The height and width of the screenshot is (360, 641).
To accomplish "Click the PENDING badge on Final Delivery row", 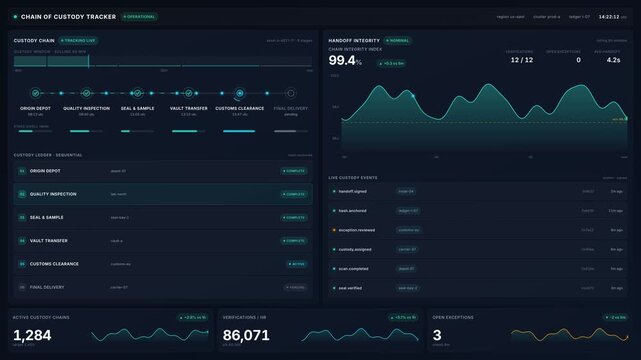I will click(x=296, y=287).
